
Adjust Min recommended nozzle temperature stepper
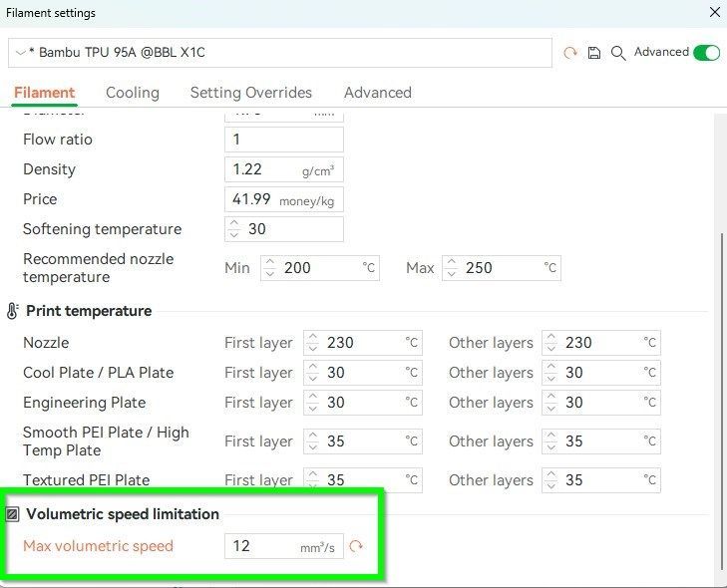[270, 268]
